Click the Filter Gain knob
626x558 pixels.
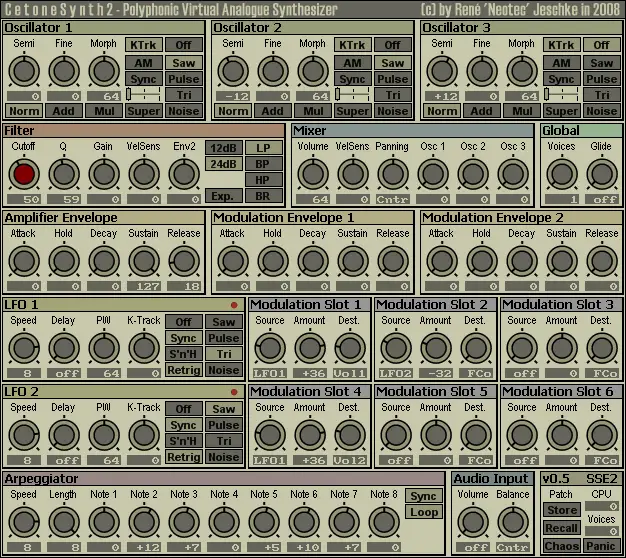point(104,174)
